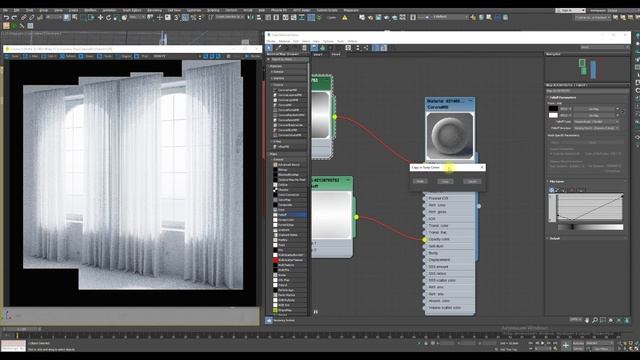
Task: Click the Mix Curve gradient bar
Action: tap(590, 227)
